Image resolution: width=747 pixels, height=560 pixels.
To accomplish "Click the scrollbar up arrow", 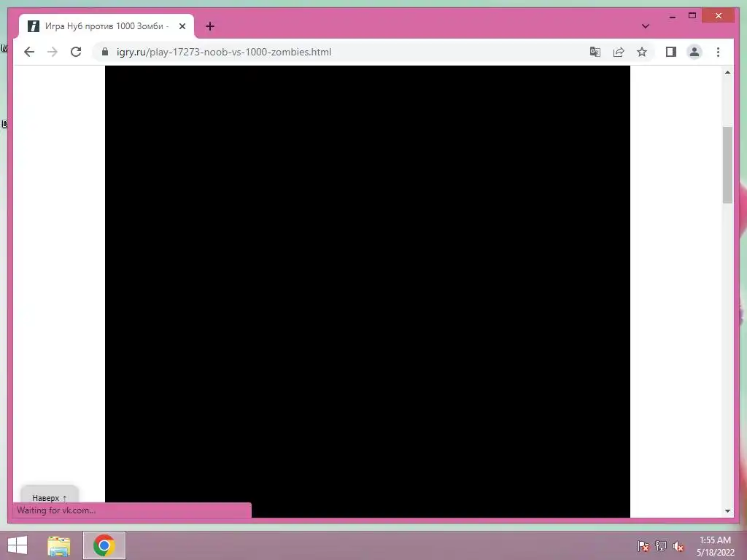I will pos(727,72).
